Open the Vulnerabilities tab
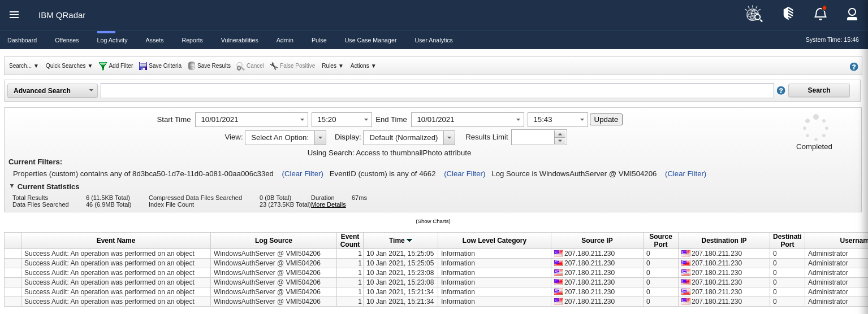Image resolution: width=868 pixels, height=314 pixels. 240,40
